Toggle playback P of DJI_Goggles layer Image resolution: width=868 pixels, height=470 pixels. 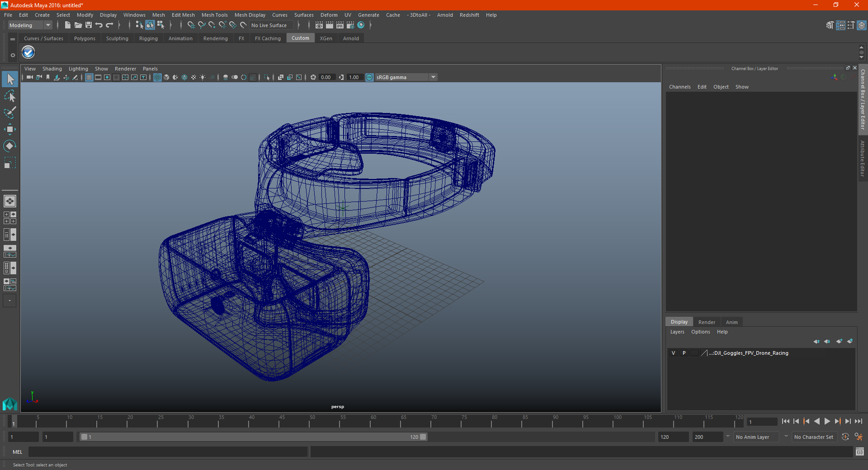(x=684, y=353)
